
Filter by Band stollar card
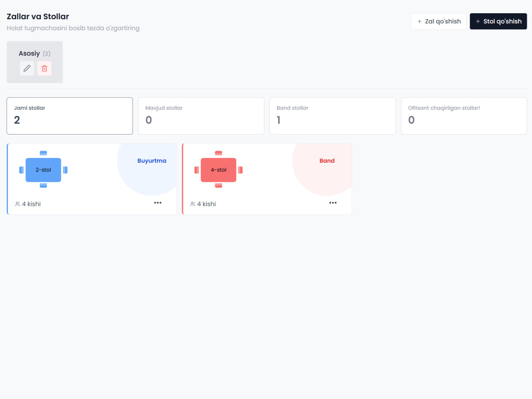(x=332, y=116)
